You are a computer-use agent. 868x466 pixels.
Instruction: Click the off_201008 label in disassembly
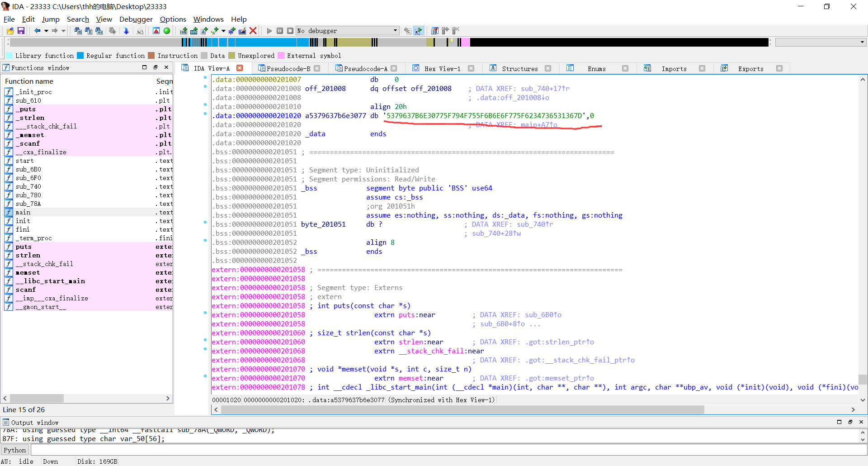point(325,89)
